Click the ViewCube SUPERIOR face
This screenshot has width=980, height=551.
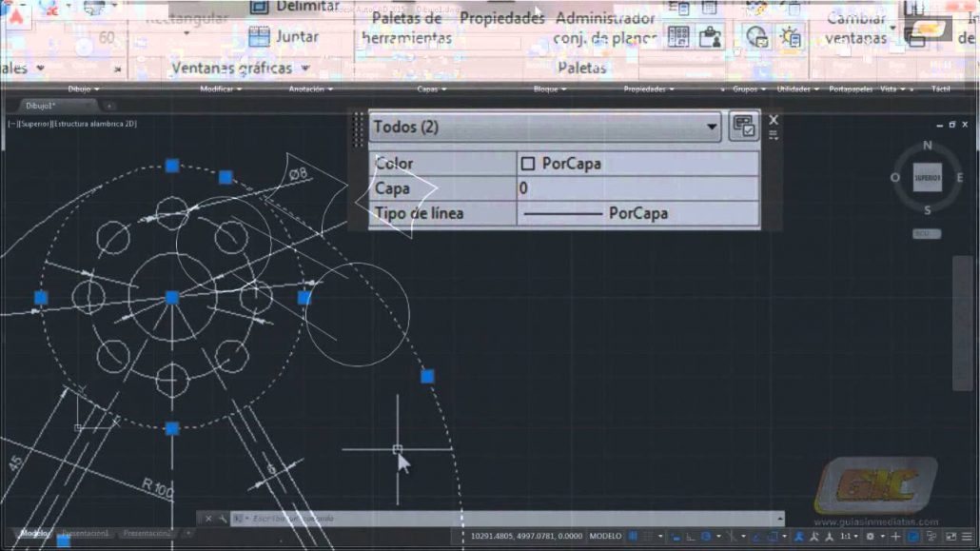pos(927,178)
